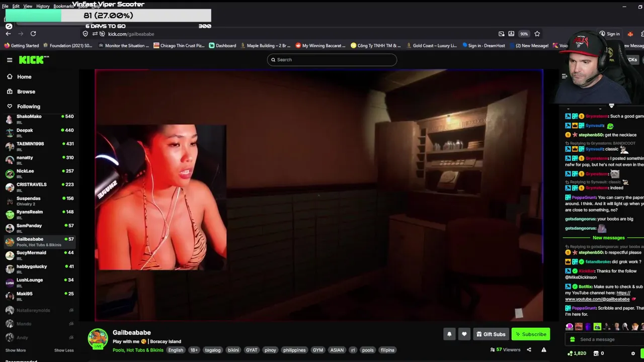The height and width of the screenshot is (362, 644).
Task: Collapse chat panel with arrow icon
Action: point(564,76)
